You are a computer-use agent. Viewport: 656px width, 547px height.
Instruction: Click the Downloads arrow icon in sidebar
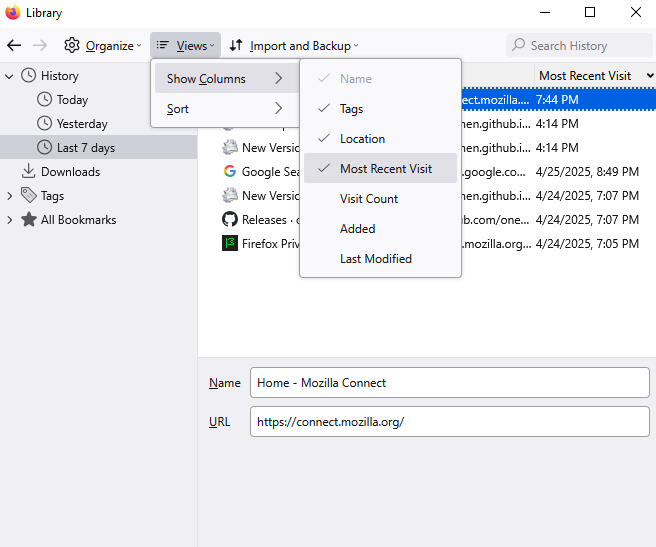tap(28, 172)
